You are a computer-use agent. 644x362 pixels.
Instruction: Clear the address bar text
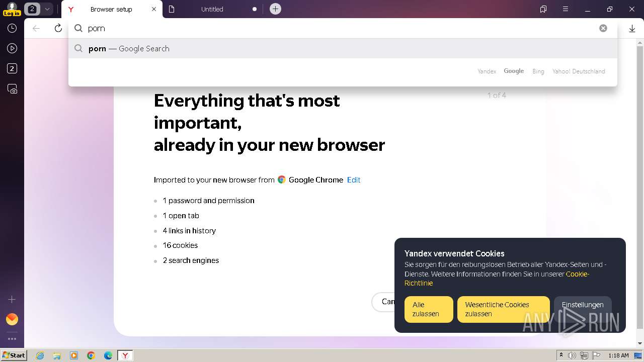(603, 28)
